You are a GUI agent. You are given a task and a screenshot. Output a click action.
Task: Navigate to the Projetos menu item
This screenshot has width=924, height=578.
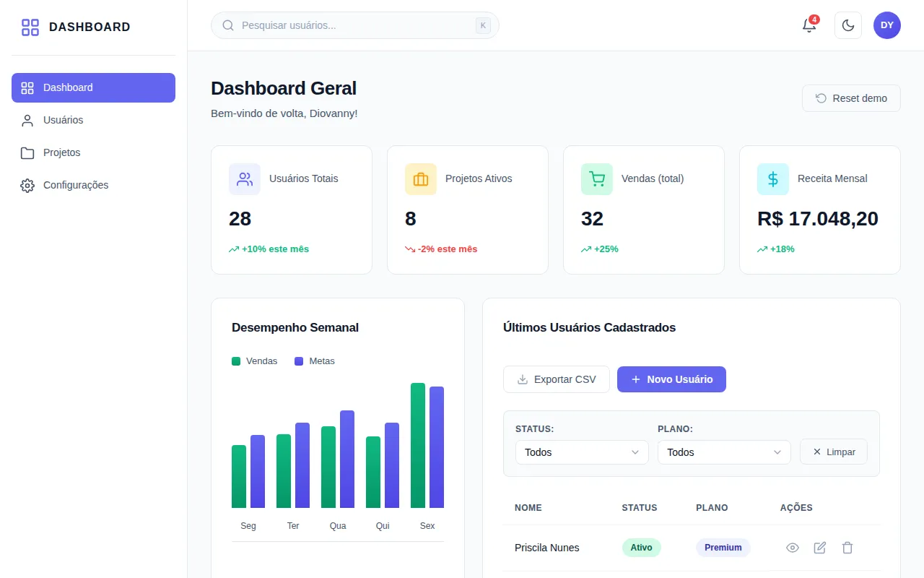tap(93, 152)
